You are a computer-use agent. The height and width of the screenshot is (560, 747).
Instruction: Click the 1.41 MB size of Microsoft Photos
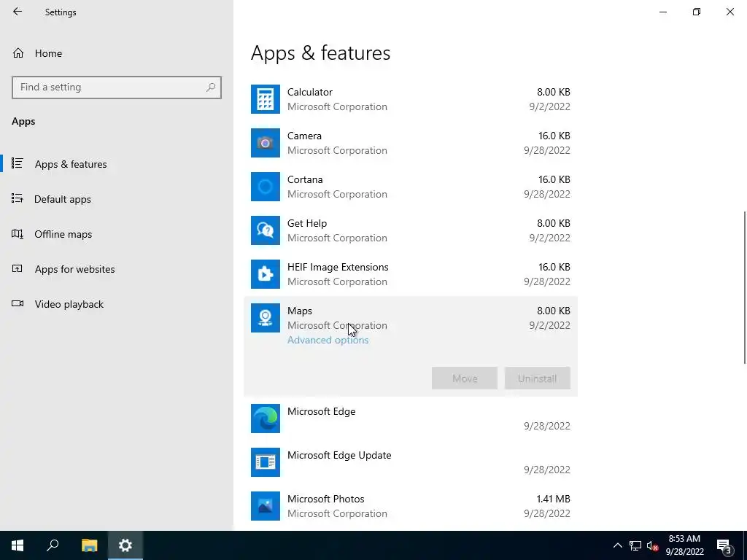[x=553, y=499]
